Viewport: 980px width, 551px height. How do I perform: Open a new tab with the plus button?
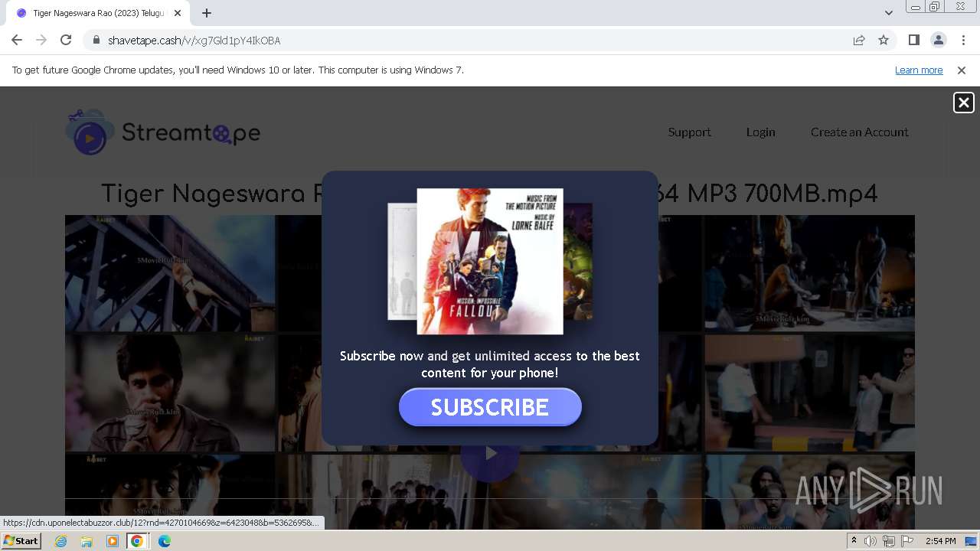207,13
